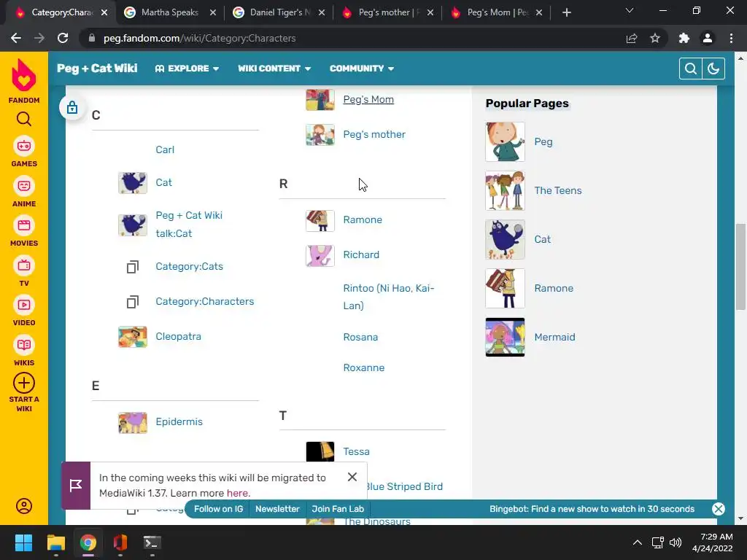Open the Tessa character link
Image resolution: width=747 pixels, height=560 pixels.
coord(356,451)
